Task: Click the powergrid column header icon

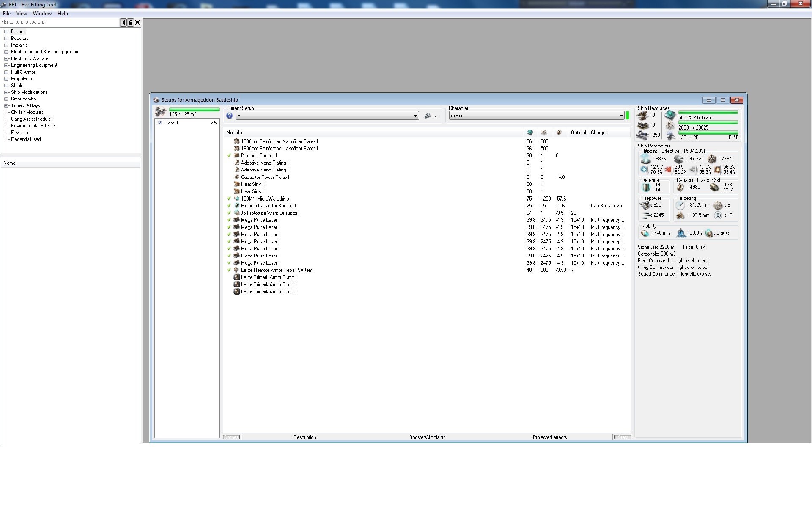Action: (x=544, y=133)
